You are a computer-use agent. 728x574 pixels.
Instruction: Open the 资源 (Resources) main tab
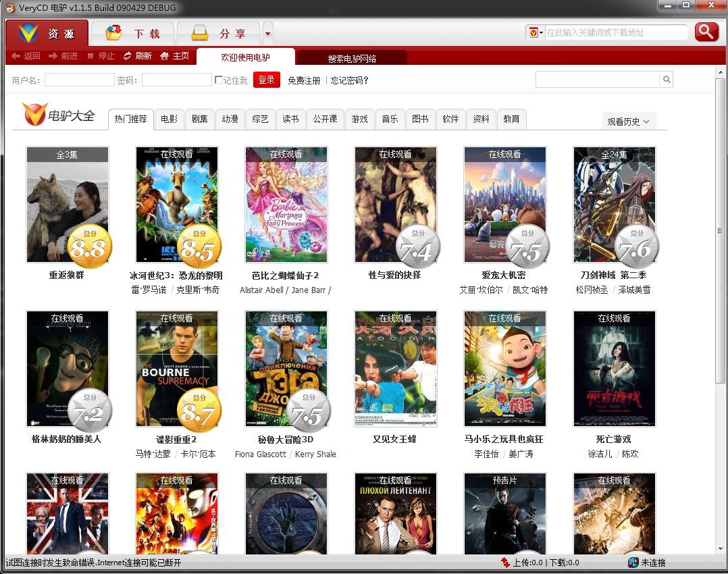47,34
